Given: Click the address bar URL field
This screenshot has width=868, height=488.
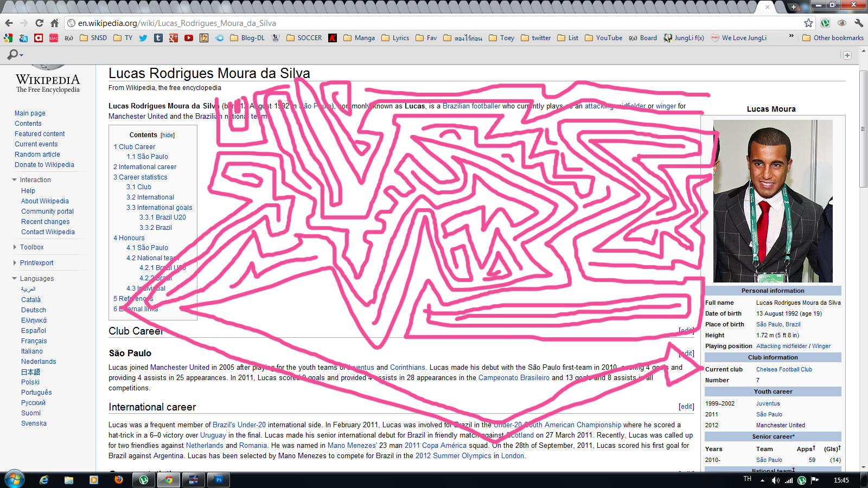Looking at the screenshot, I should point(434,23).
